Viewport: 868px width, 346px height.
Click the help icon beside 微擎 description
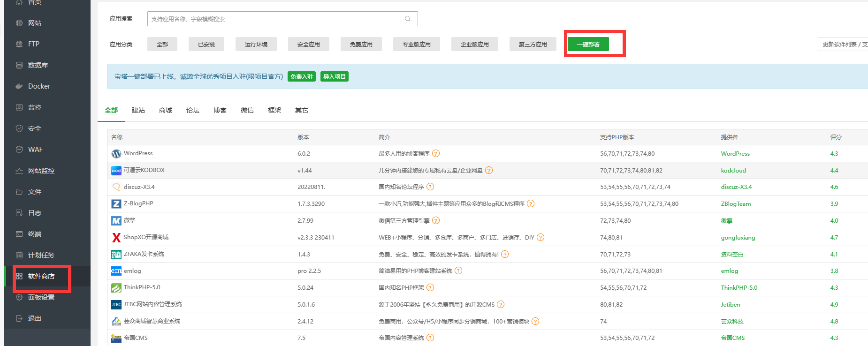[436, 220]
